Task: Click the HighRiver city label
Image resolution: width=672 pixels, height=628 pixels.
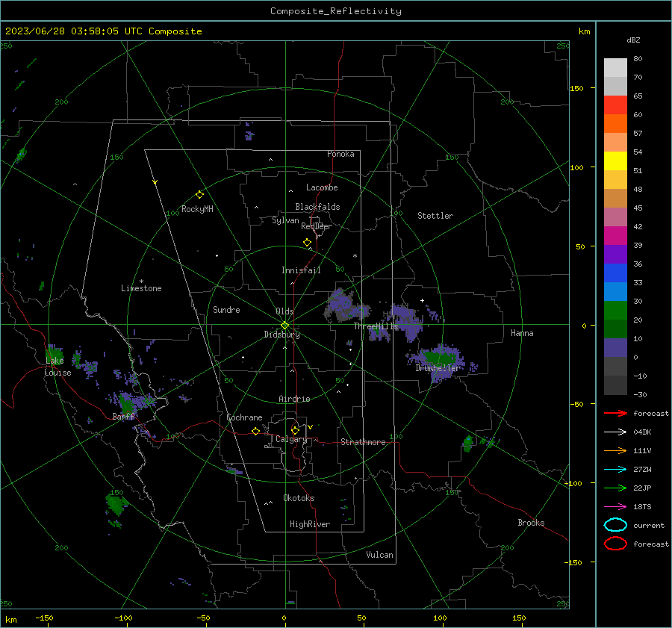Action: 310,524
